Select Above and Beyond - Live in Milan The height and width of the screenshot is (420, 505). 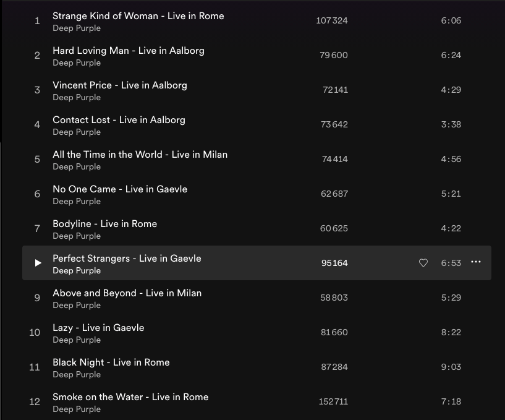pyautogui.click(x=127, y=293)
